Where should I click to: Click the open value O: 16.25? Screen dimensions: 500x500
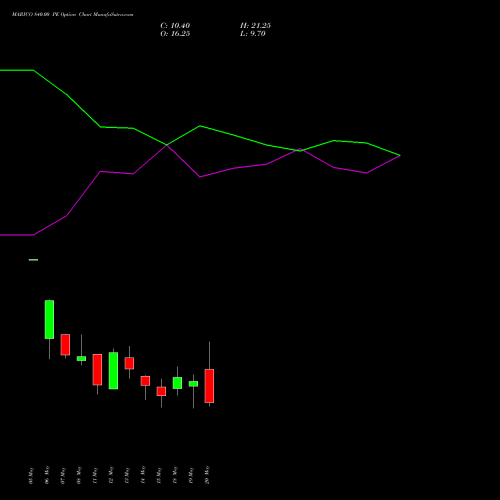pos(175,34)
